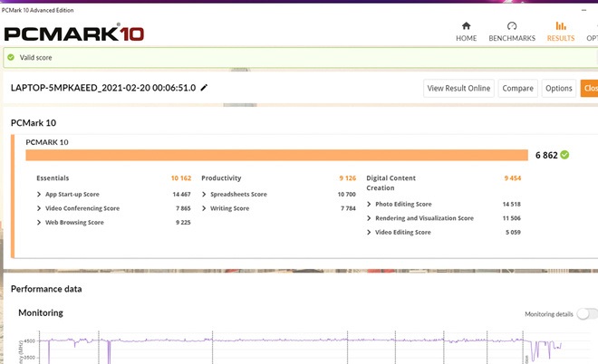Click the Digital Content Creation heading

point(391,183)
